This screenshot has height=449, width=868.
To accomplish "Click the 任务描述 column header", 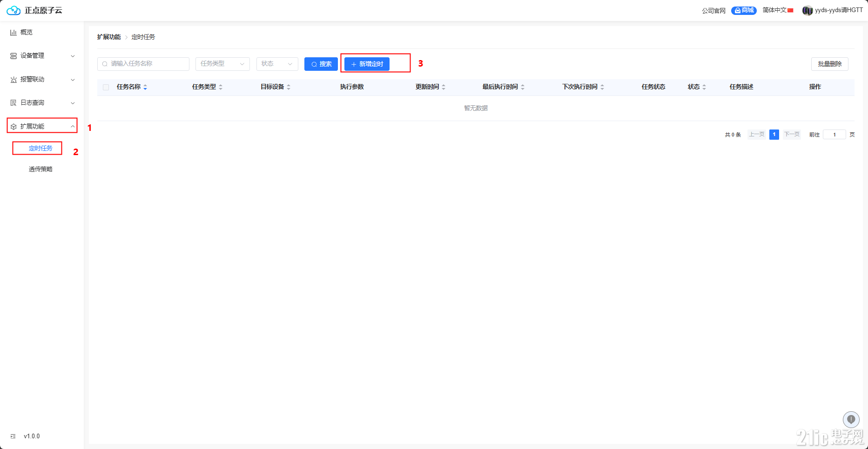I will pyautogui.click(x=741, y=87).
